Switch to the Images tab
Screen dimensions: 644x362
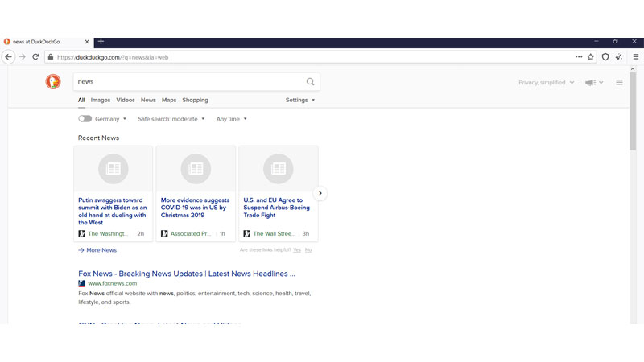click(101, 100)
